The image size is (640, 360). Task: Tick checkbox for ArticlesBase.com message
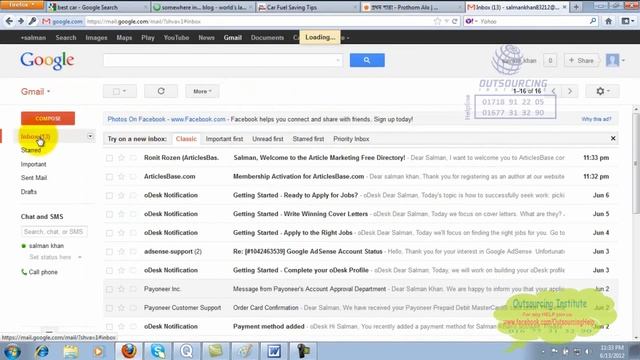click(109, 177)
